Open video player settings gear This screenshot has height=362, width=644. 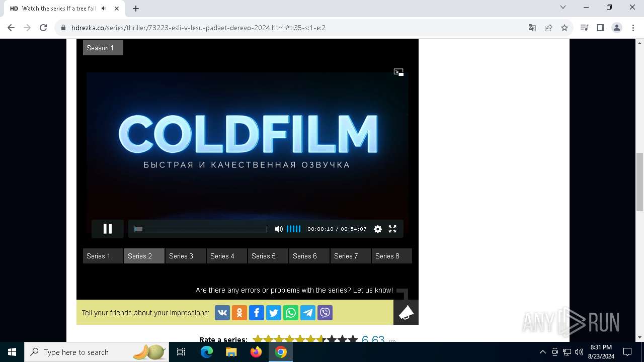click(378, 229)
